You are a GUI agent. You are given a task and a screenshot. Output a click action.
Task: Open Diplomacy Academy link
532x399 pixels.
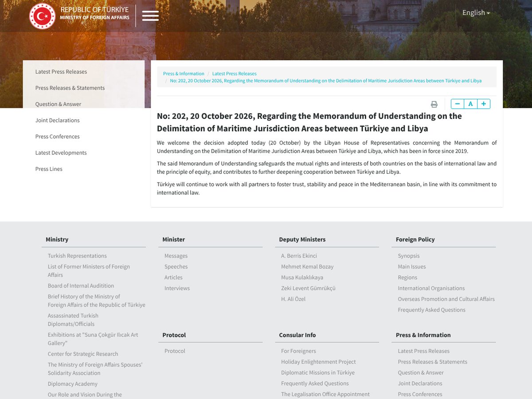73,384
